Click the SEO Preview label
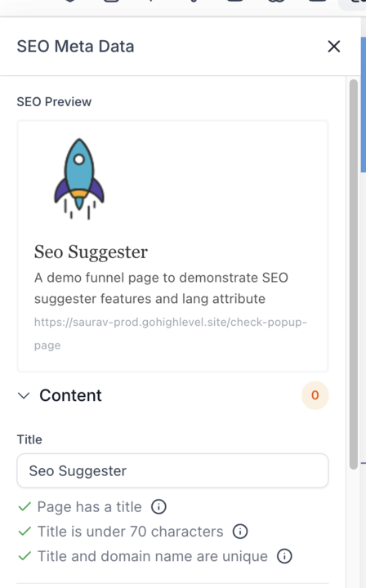Viewport: 366px width, 588px height. tap(54, 101)
